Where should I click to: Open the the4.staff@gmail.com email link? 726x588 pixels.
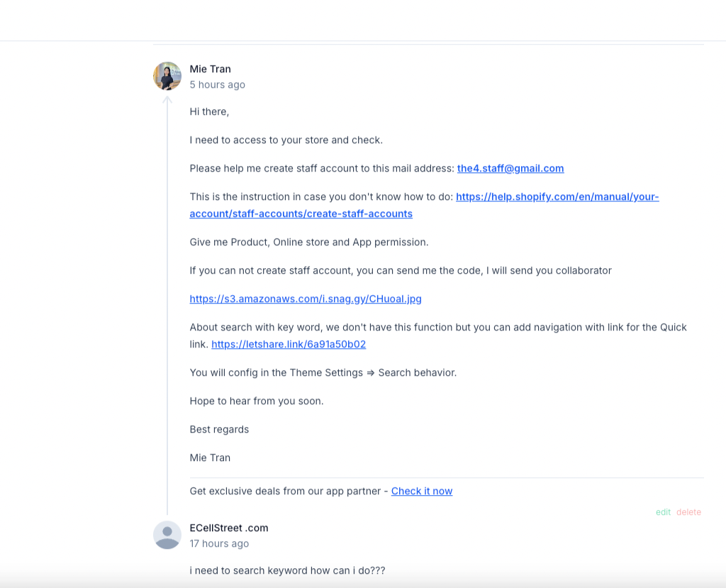[x=510, y=168]
